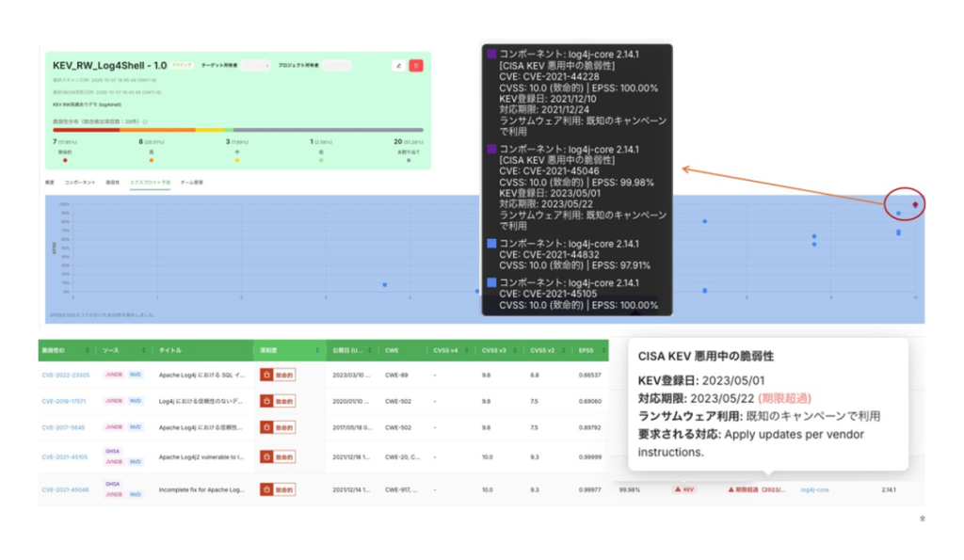Click the "99.98%" value in last row
This screenshot has width=964, height=560.
[x=630, y=490]
